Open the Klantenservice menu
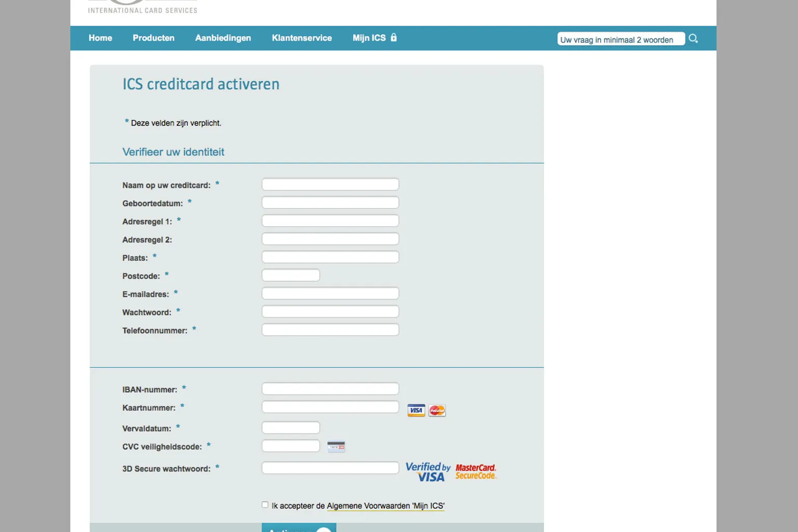Viewport: 798px width, 532px height. (x=301, y=38)
